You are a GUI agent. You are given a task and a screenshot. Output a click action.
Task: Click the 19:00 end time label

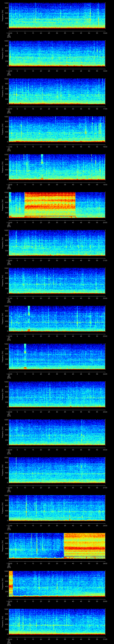pos(105,184)
